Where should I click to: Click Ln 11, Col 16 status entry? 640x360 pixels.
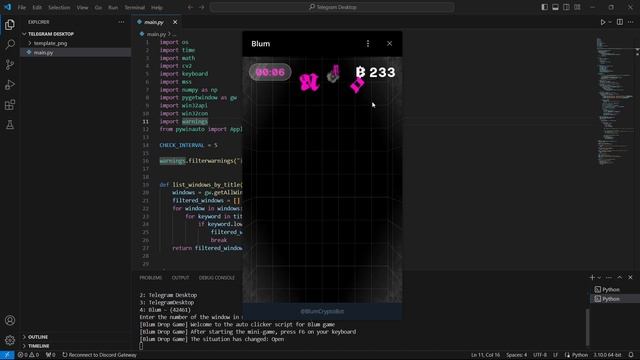485,355
